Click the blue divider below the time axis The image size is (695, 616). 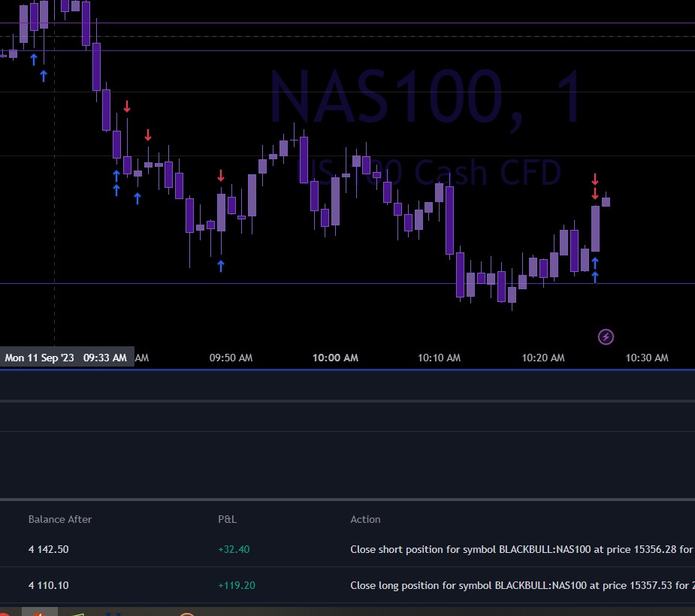[347, 369]
